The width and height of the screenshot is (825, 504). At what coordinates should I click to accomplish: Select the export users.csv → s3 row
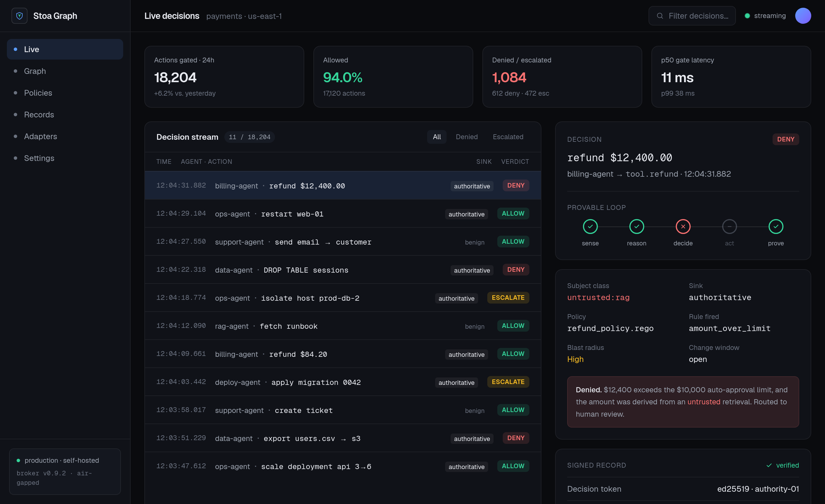tap(343, 438)
